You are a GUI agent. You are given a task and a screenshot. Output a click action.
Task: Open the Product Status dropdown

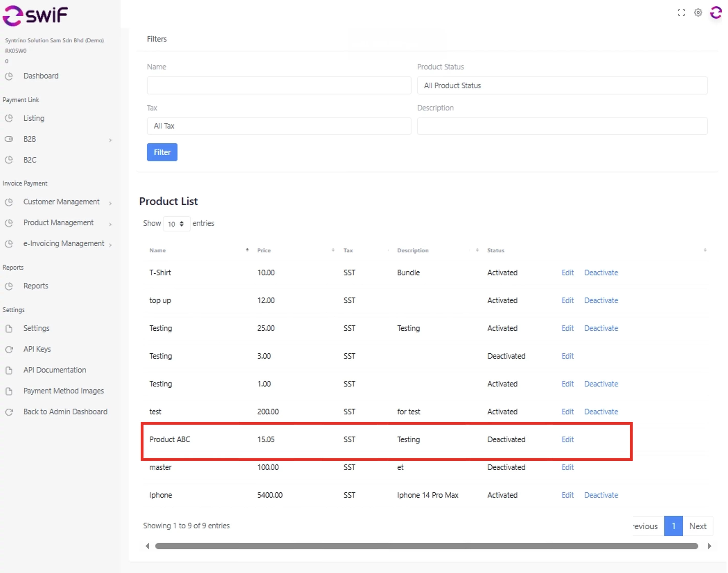pos(562,86)
